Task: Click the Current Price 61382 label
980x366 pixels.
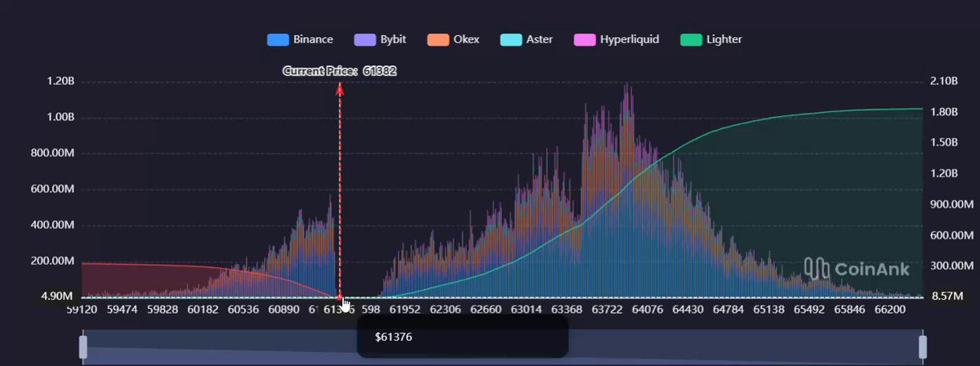Action: click(340, 71)
